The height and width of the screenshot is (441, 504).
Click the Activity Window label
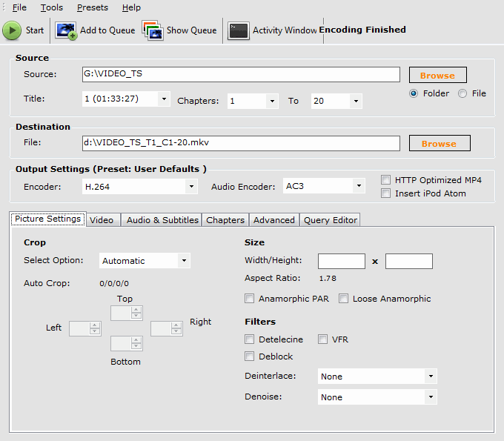pyautogui.click(x=285, y=30)
